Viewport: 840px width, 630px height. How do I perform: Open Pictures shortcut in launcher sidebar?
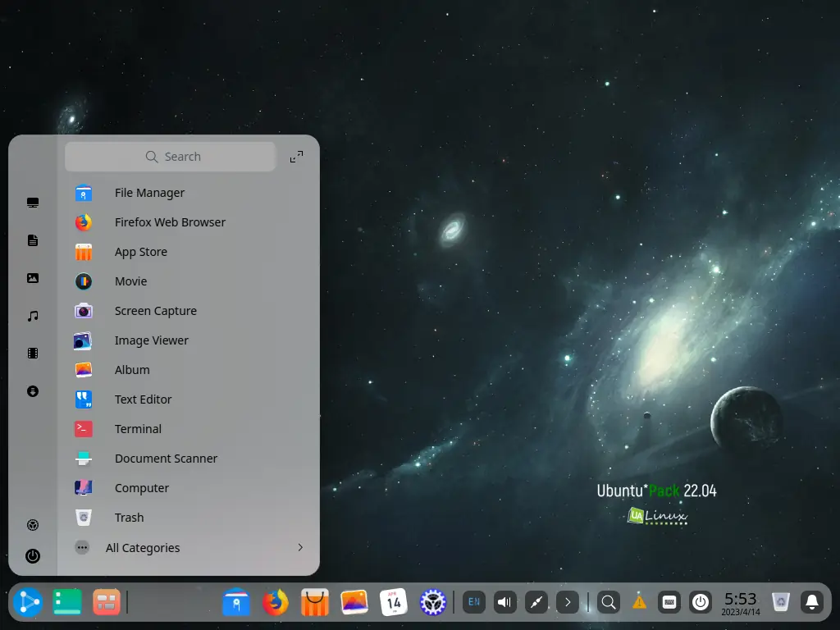[x=33, y=278]
